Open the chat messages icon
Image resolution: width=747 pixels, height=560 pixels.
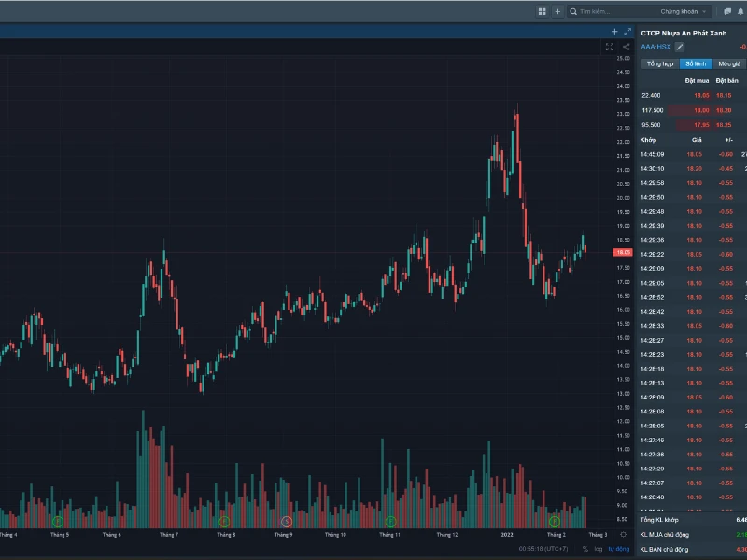click(x=727, y=12)
